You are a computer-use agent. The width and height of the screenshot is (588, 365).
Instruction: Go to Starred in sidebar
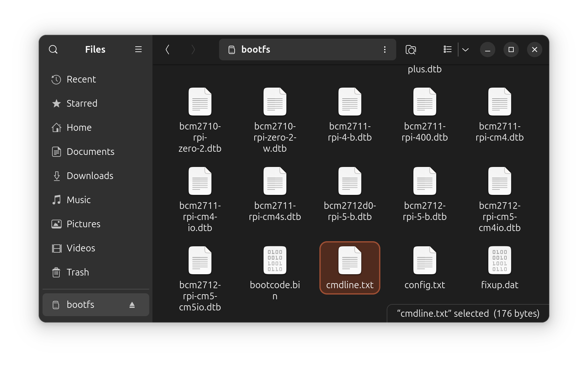[x=82, y=103]
